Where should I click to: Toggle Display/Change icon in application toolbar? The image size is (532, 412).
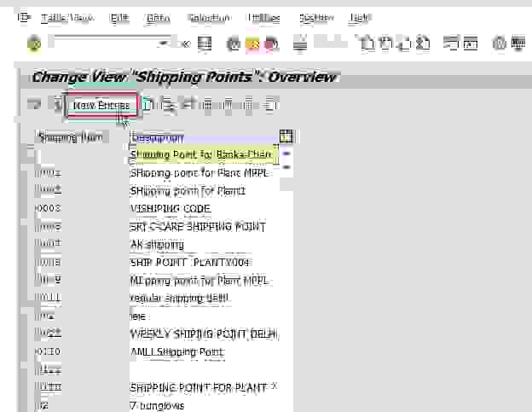tap(34, 105)
